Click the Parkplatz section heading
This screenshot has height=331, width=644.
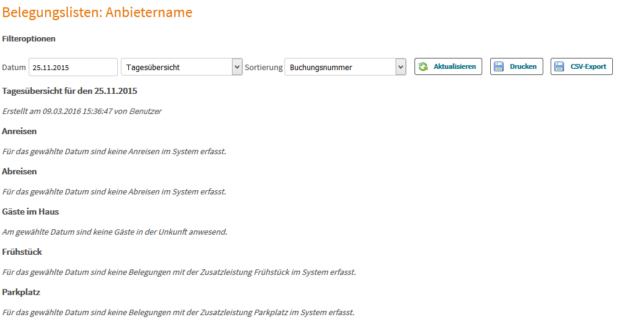coord(21,292)
